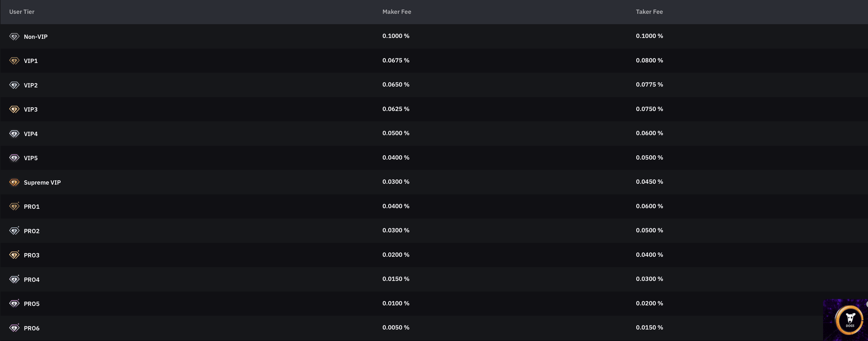Select the PRO2 tier label
This screenshot has height=341, width=868.
(32, 231)
